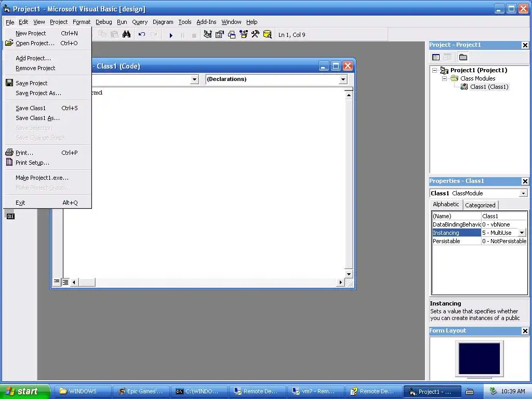The image size is (532, 399).
Task: Open the Diagram menu
Action: [x=163, y=22]
